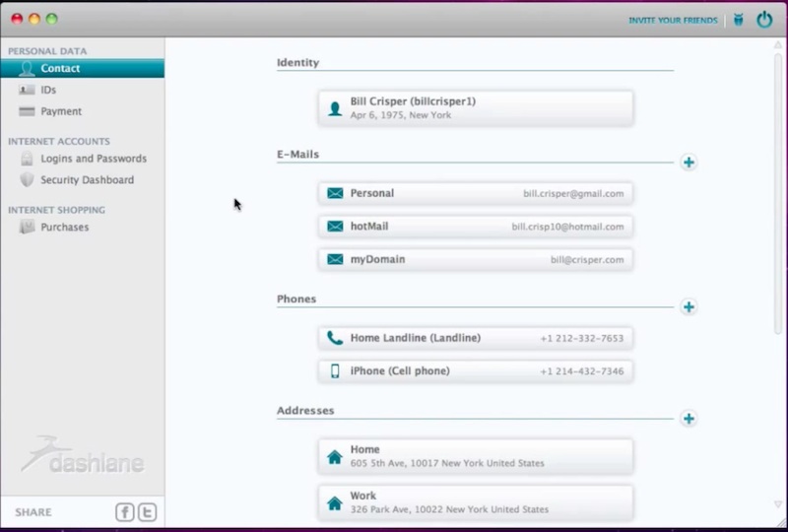Click the power icon in top right

pos(764,19)
